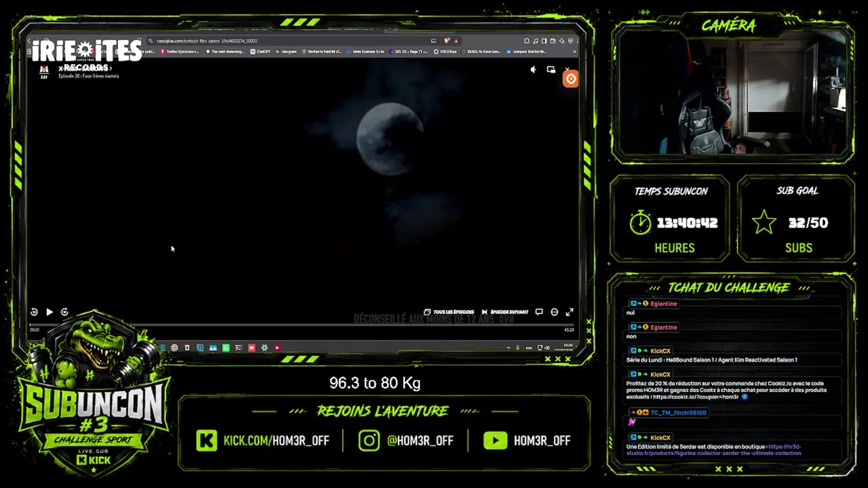This screenshot has height=488, width=868.
Task: Click the microphone icon in system tray
Action: (518, 348)
